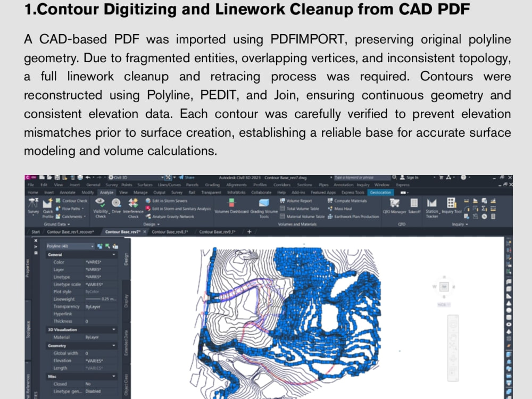Click the keyword search input field
The width and height of the screenshot is (532, 399).
coord(362,178)
